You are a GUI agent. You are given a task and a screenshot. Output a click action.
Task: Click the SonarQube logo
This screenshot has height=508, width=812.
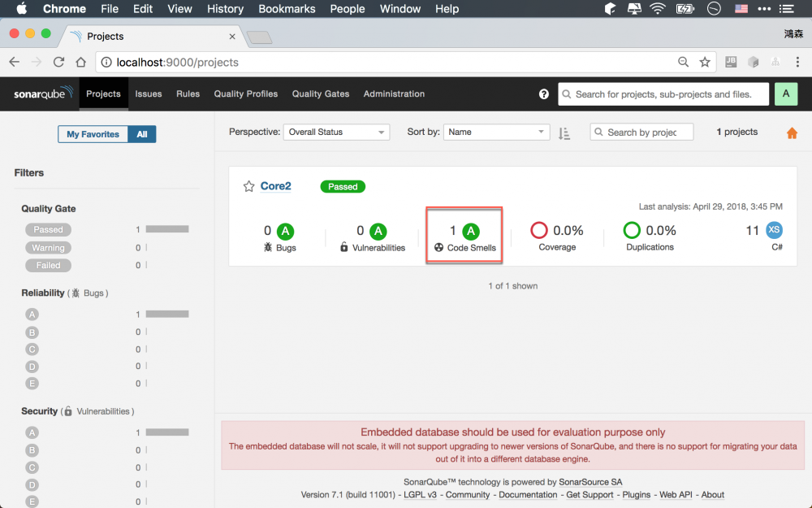[42, 93]
